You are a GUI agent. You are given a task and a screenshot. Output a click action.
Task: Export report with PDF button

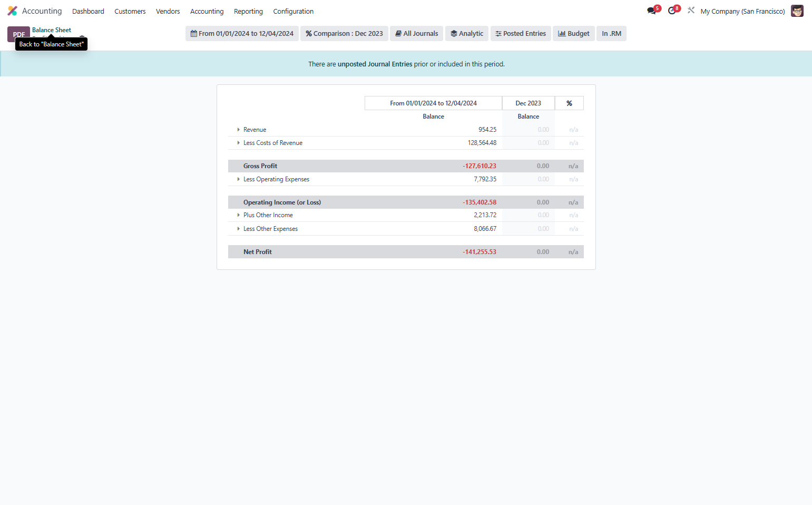tap(18, 34)
